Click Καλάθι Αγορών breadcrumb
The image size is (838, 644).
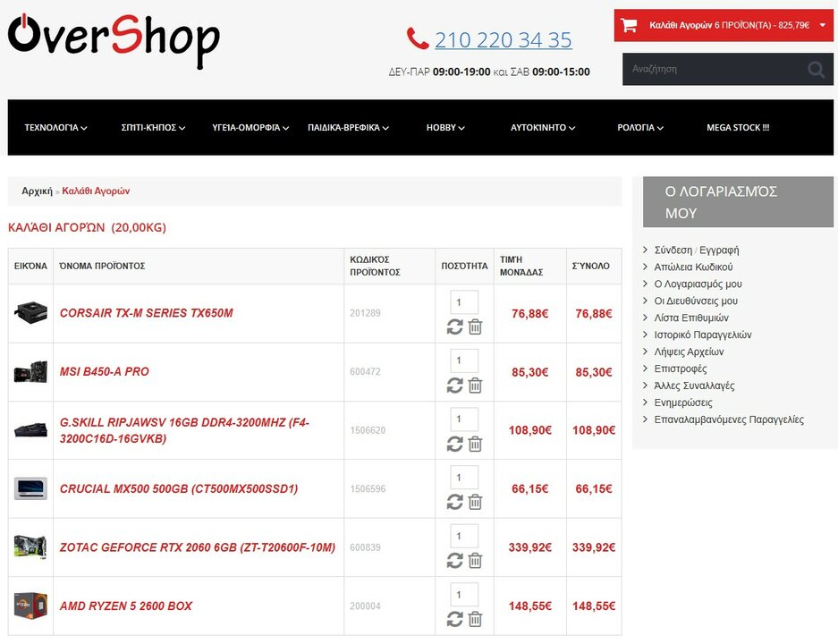pos(96,191)
